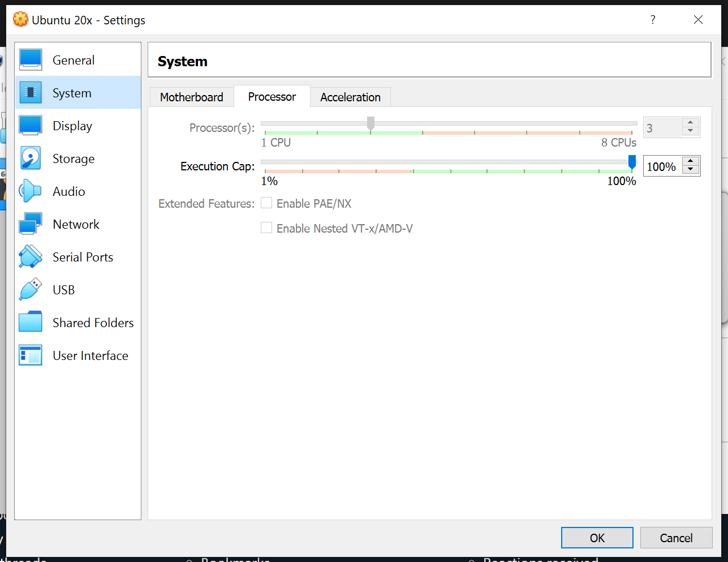728x562 pixels.
Task: Click the "1 CPU" slider minimum label
Action: [276, 143]
